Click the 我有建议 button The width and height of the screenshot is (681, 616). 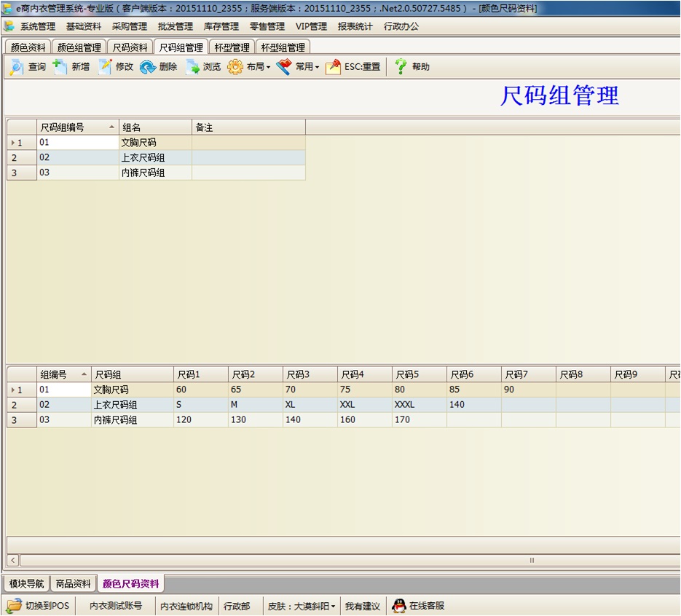click(362, 606)
